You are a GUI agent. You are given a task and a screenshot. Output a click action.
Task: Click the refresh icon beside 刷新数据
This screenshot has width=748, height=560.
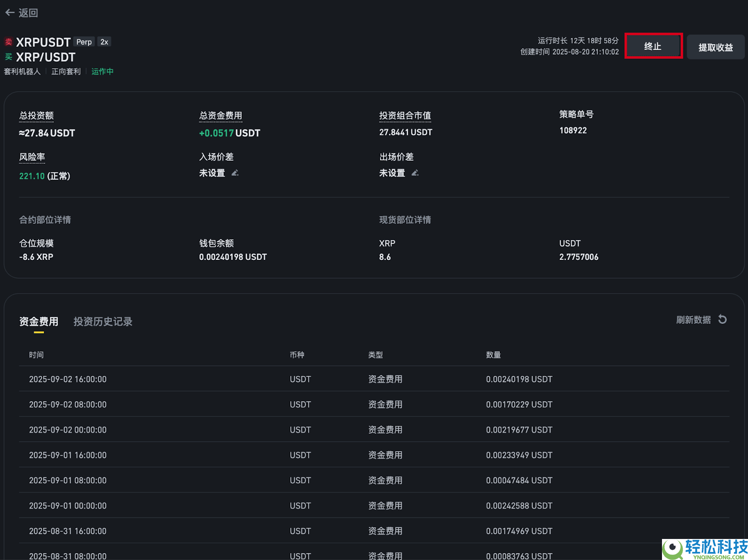722,319
